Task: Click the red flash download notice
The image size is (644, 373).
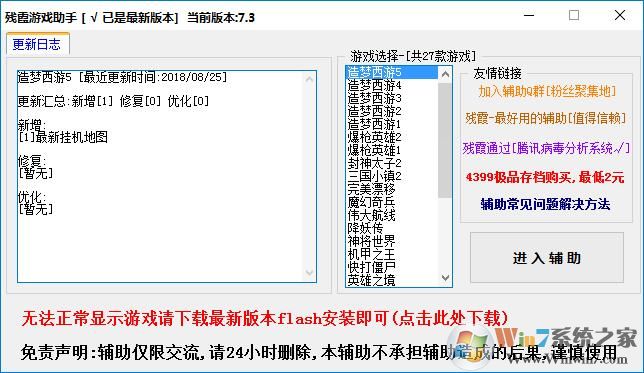Action: tap(265, 318)
